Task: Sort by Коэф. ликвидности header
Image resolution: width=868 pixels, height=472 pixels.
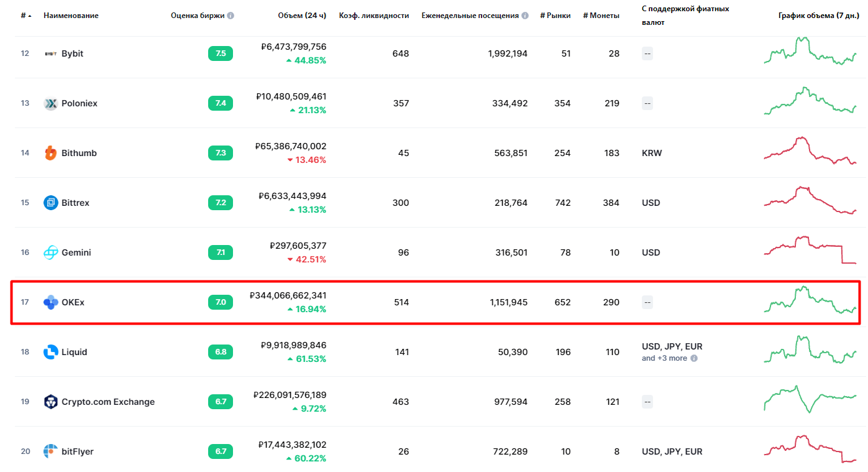Action: coord(374,16)
